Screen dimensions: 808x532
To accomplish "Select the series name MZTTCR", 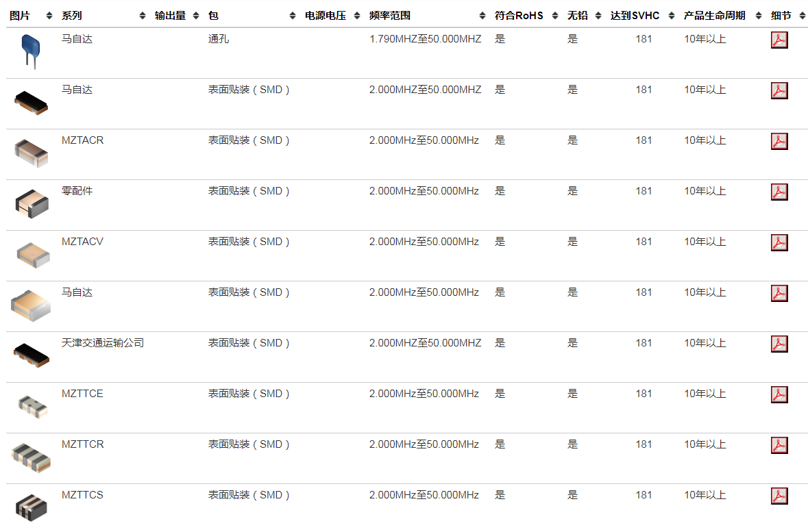I will (82, 444).
